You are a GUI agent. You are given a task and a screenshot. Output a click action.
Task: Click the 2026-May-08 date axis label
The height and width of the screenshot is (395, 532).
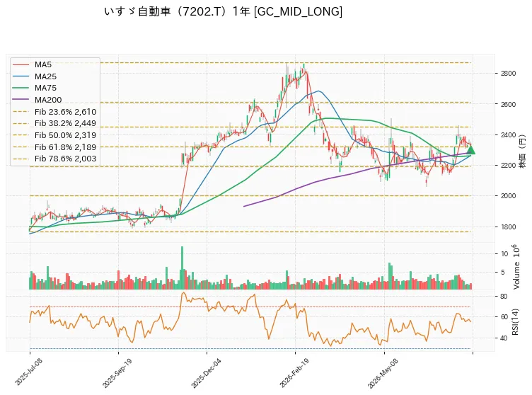click(x=383, y=373)
